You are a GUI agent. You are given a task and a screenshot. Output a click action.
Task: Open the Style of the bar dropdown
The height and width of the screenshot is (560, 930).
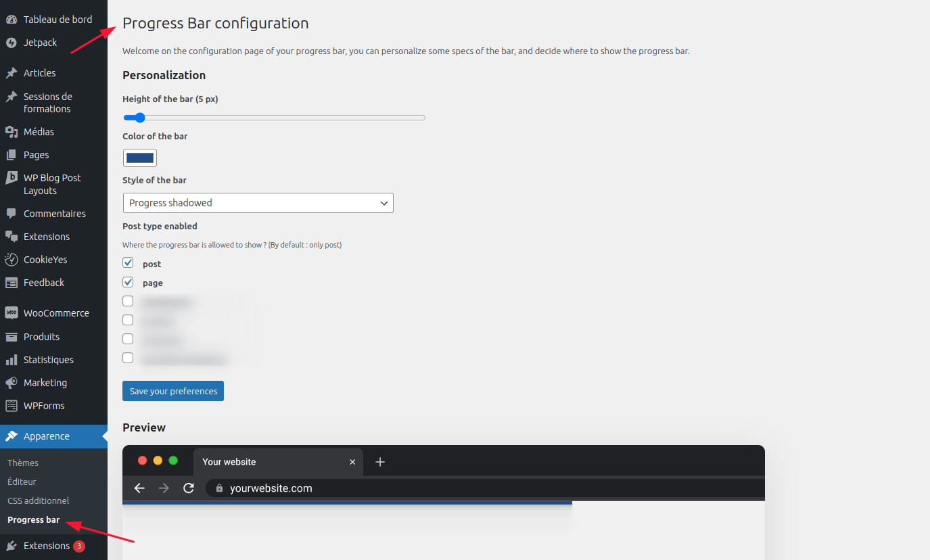point(258,203)
